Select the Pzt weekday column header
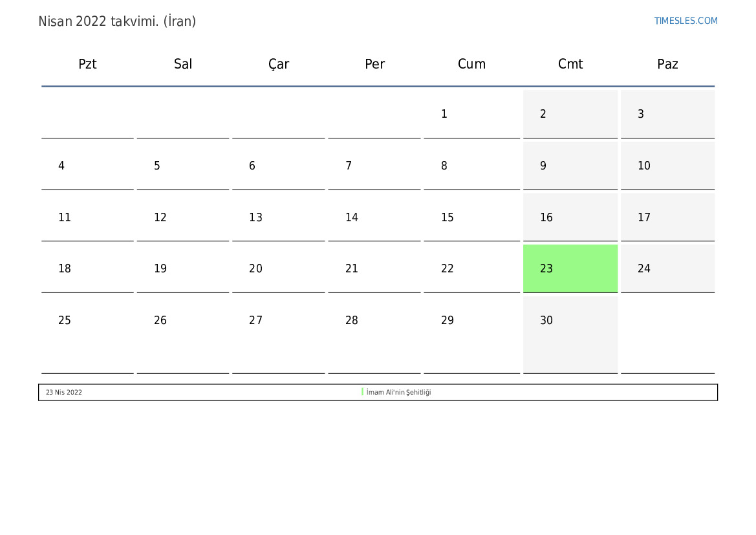Screen dimensions: 756x535 point(87,64)
